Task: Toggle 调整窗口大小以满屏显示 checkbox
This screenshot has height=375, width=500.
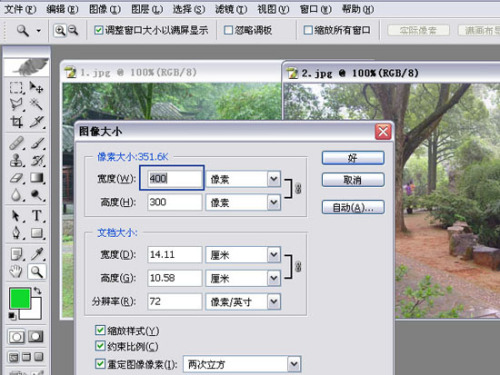Action: pos(98,30)
